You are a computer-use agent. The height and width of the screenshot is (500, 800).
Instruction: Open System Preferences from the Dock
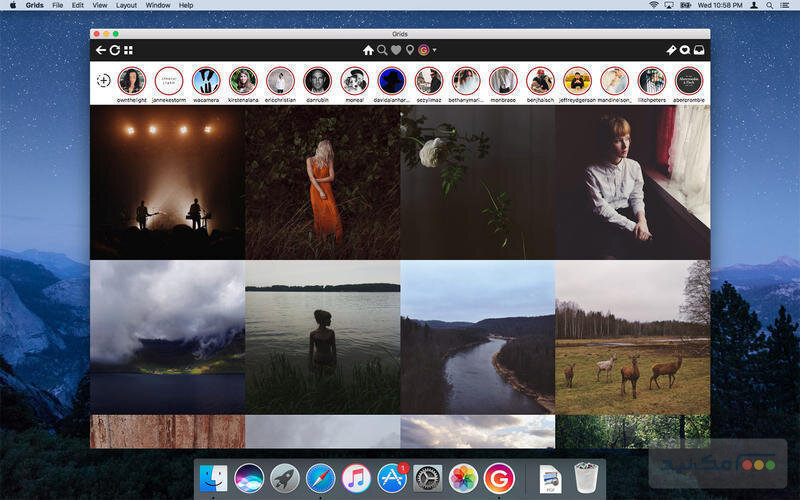coord(428,478)
